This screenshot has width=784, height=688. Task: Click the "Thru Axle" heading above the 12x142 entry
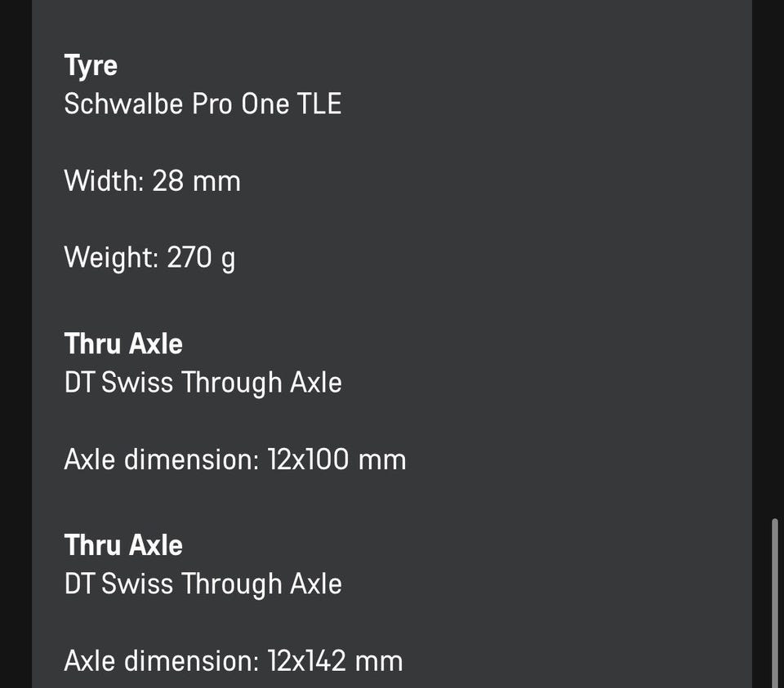tap(123, 545)
